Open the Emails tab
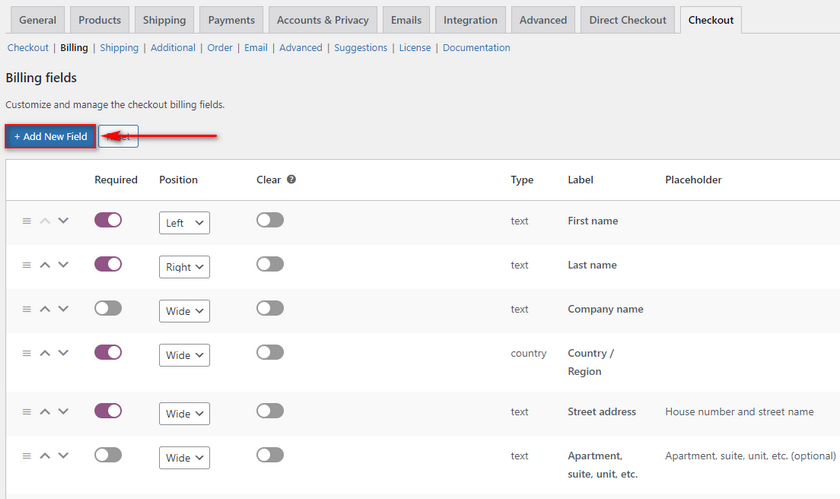The height and width of the screenshot is (499, 840). [406, 20]
